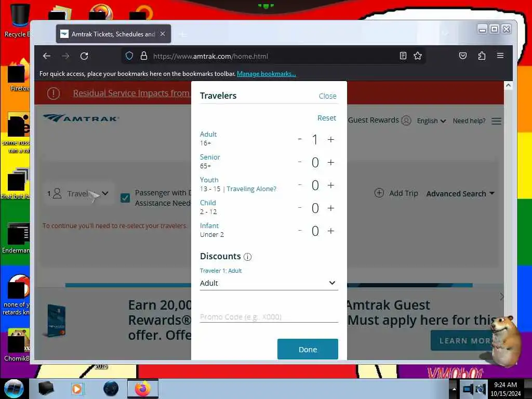Click the Infant Under 2 label

point(212,230)
